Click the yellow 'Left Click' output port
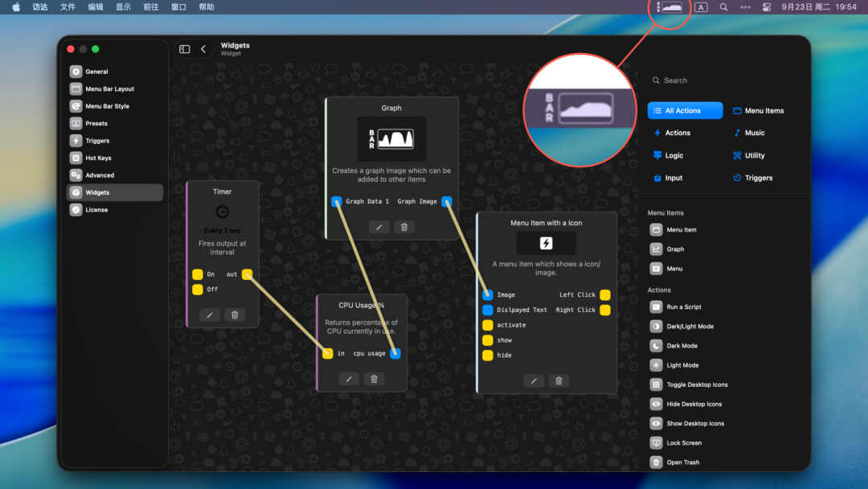Screen dimensions: 868x489 tap(605, 294)
